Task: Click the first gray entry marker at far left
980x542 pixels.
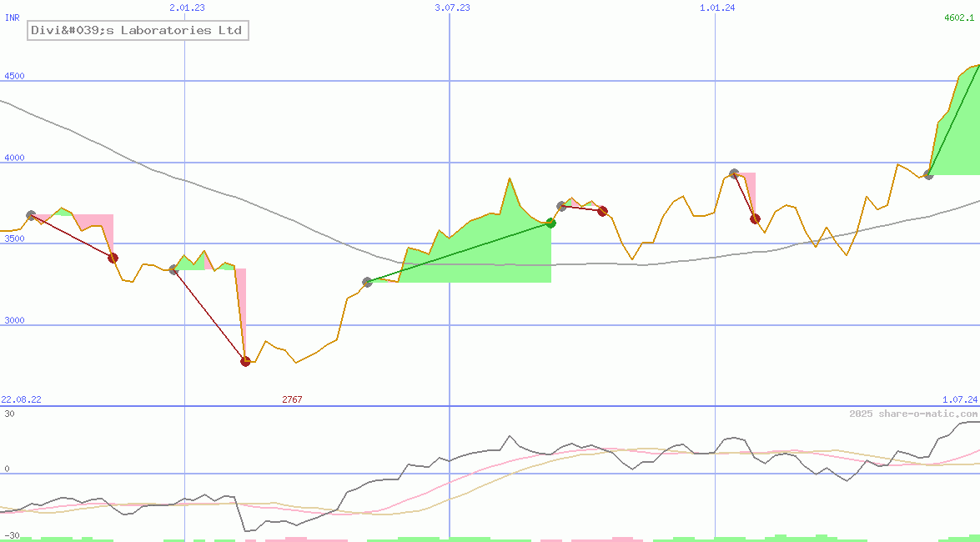Action: pyautogui.click(x=31, y=215)
